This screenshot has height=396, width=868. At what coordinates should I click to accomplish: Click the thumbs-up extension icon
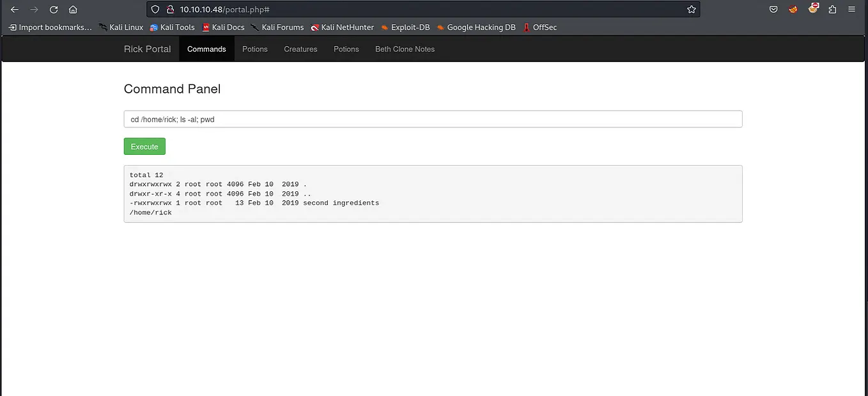tap(832, 9)
